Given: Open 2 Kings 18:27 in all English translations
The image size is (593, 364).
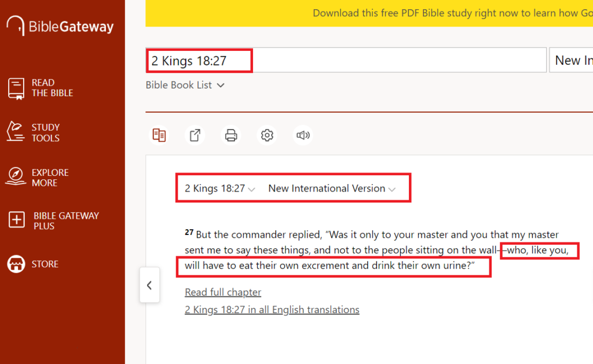Looking at the screenshot, I should coord(272,310).
